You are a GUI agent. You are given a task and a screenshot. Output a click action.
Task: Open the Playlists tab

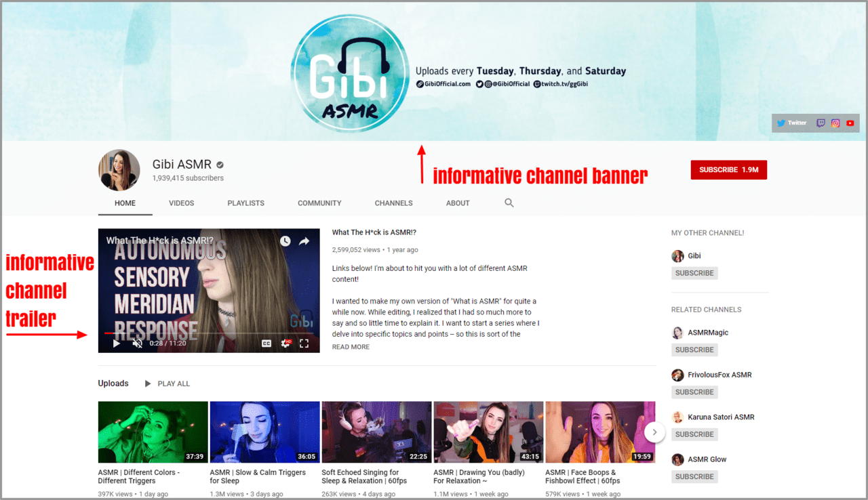[246, 203]
